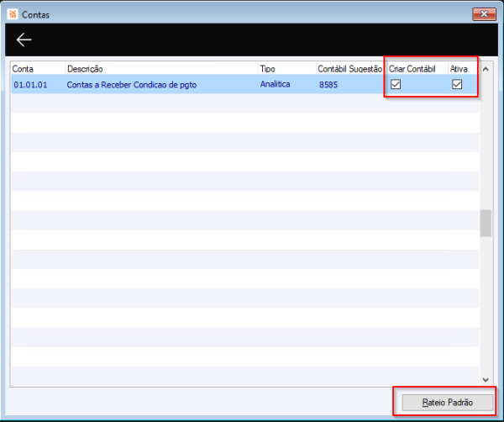Screen dimensions: 504x422
Task: Click the scrollbar up arrow
Action: coord(486,69)
